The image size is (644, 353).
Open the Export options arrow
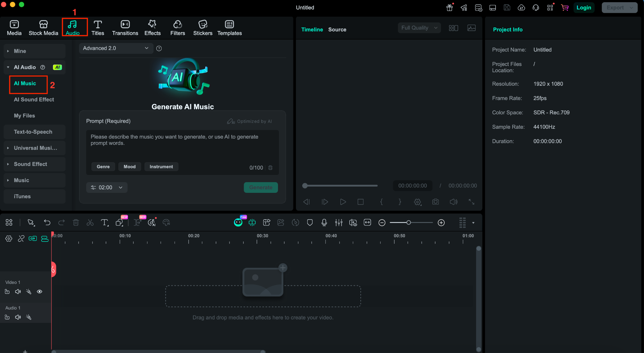click(631, 8)
